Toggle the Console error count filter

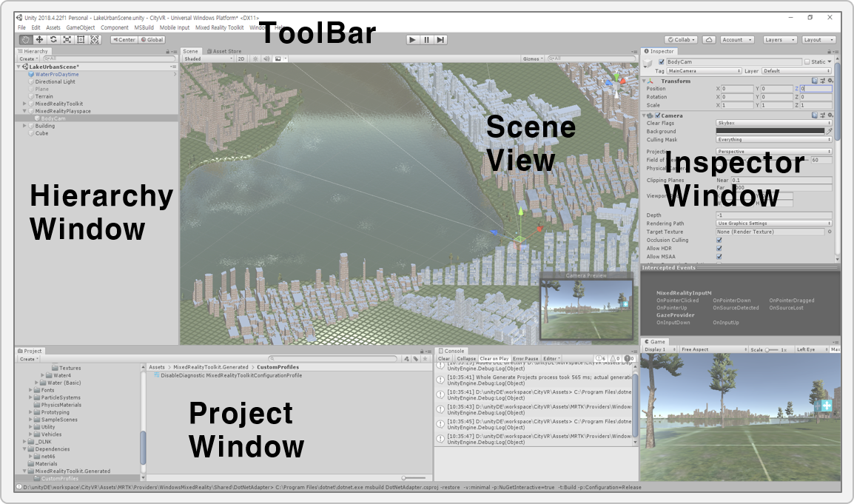click(629, 358)
